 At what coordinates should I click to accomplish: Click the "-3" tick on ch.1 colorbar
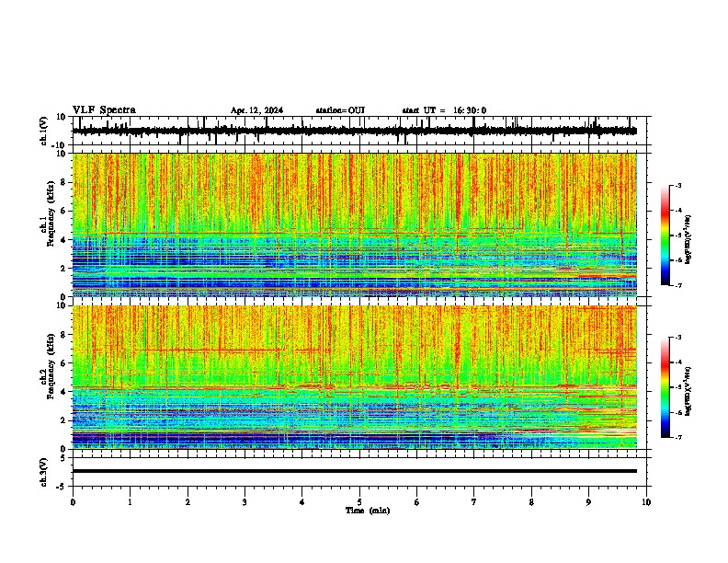678,185
